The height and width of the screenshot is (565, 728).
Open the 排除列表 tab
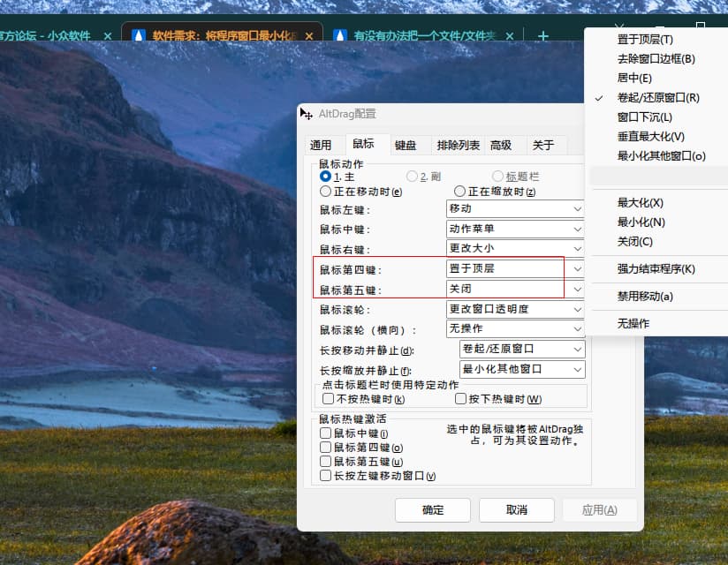point(458,145)
